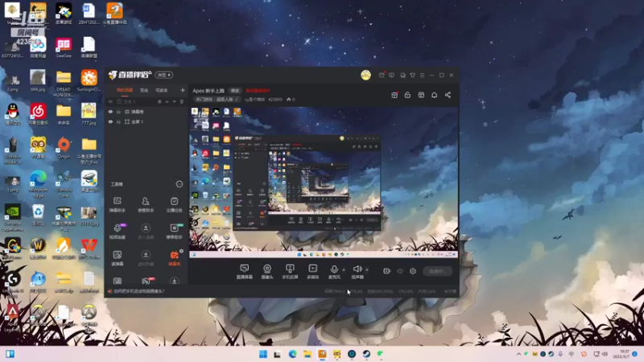Click the greyed-out stream start button
The height and width of the screenshot is (362, 644).
point(437,271)
